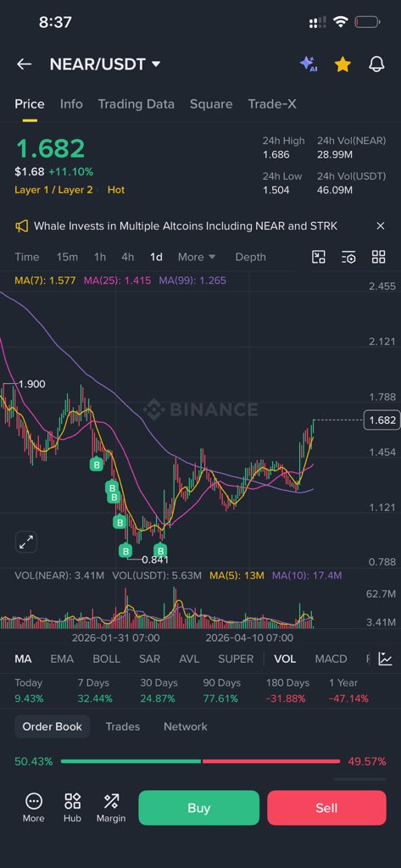Open the whale invests news headline

tap(186, 225)
